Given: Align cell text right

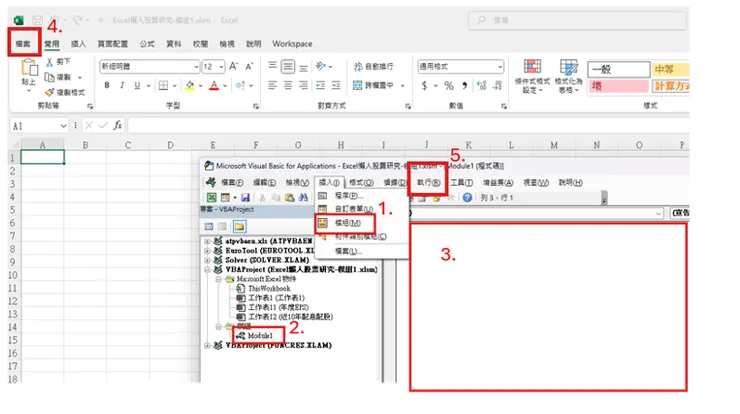Looking at the screenshot, I should coord(303,85).
